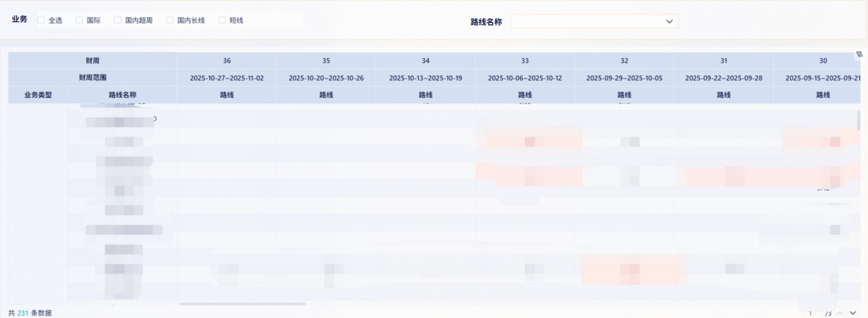
Task: Click date range 2025-10-20~2025-10-26
Action: point(326,78)
